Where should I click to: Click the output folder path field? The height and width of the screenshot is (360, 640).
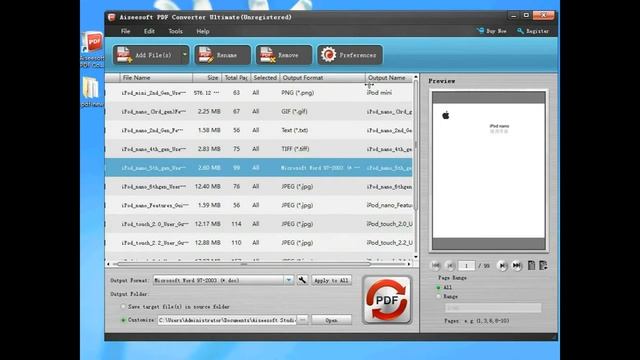(x=227, y=320)
